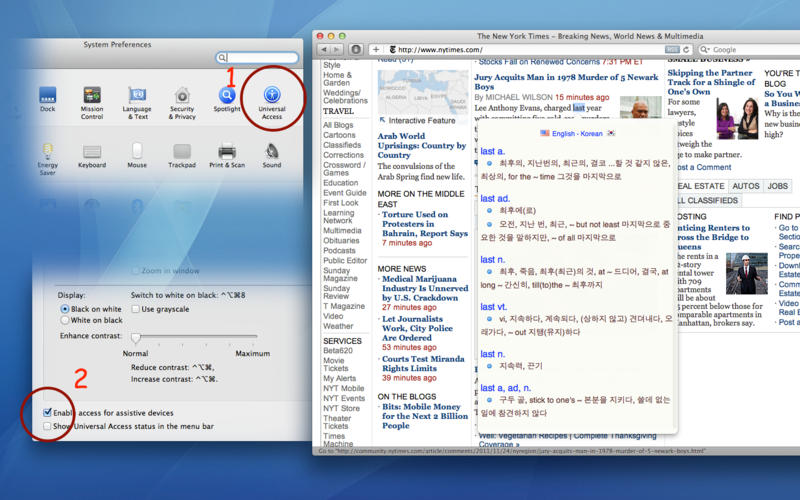Select the Black on white radio button
This screenshot has width=800, height=500.
[x=65, y=309]
